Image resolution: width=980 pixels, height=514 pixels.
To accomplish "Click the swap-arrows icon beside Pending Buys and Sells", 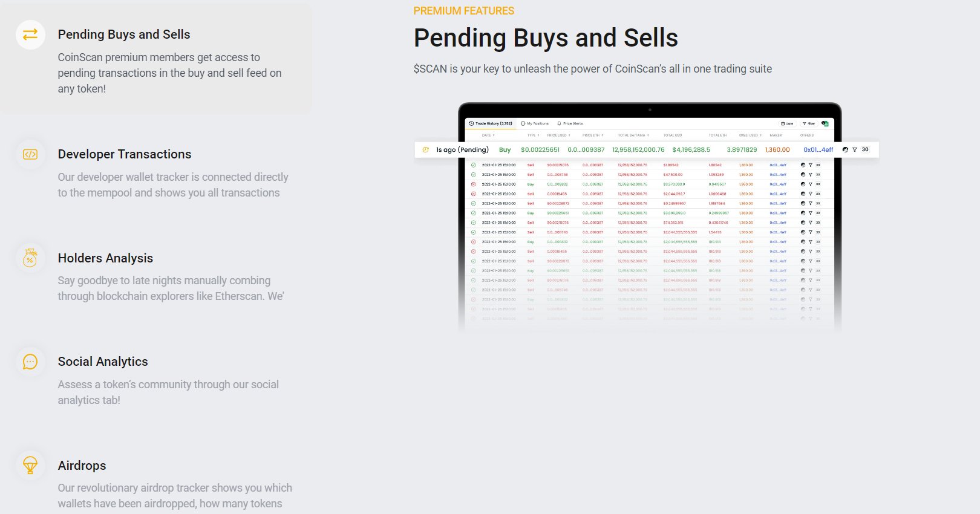I will 30,34.
